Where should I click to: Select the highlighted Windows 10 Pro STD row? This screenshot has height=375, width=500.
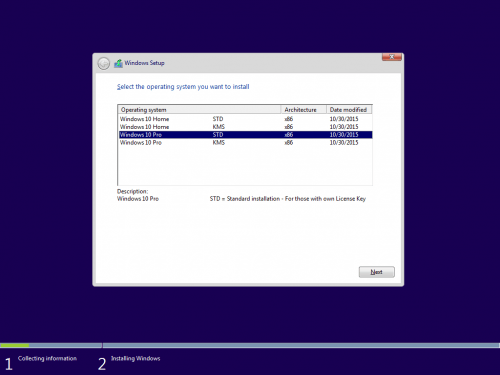click(245, 135)
